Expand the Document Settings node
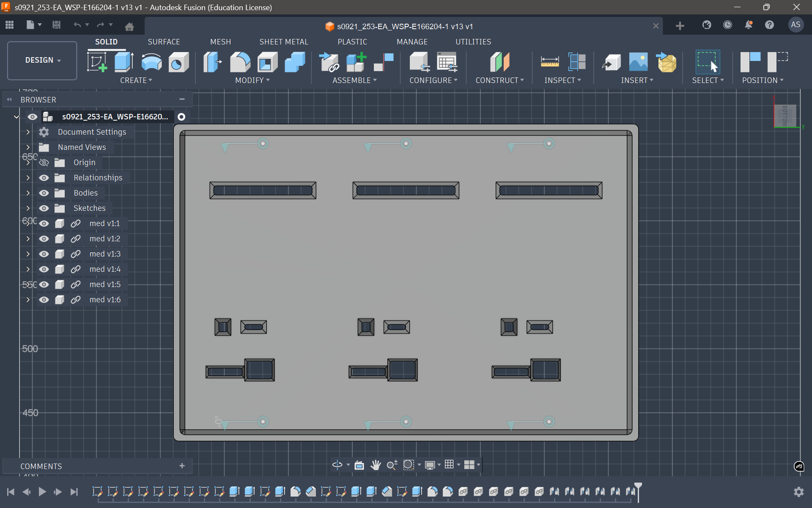Image resolution: width=812 pixels, height=508 pixels. [28, 132]
